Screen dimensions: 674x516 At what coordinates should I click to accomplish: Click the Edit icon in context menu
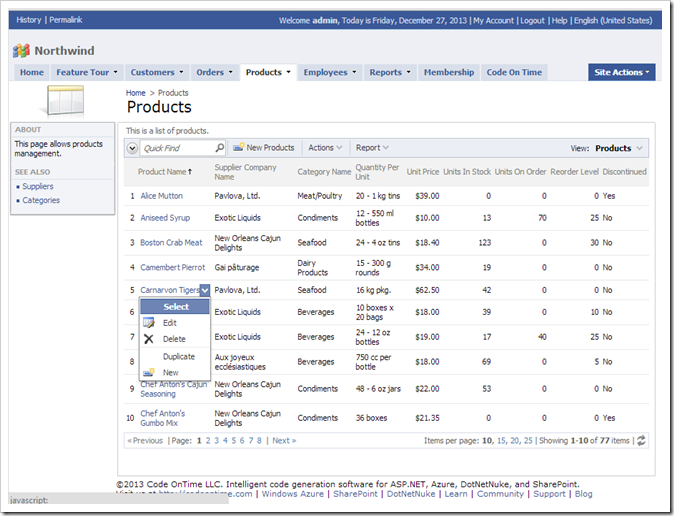click(x=149, y=323)
